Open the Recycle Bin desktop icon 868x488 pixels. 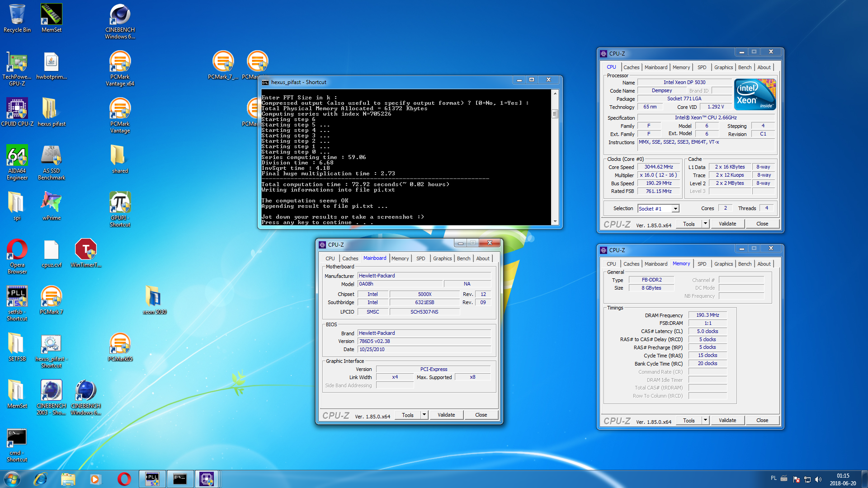point(17,18)
